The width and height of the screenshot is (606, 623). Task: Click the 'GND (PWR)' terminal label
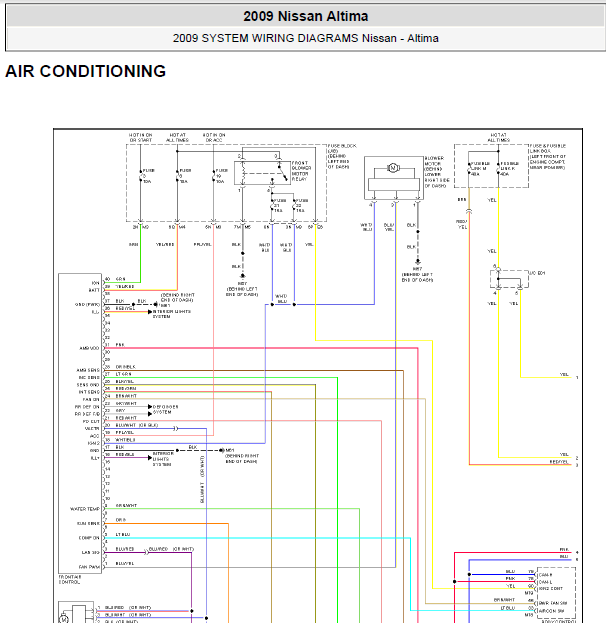click(87, 305)
